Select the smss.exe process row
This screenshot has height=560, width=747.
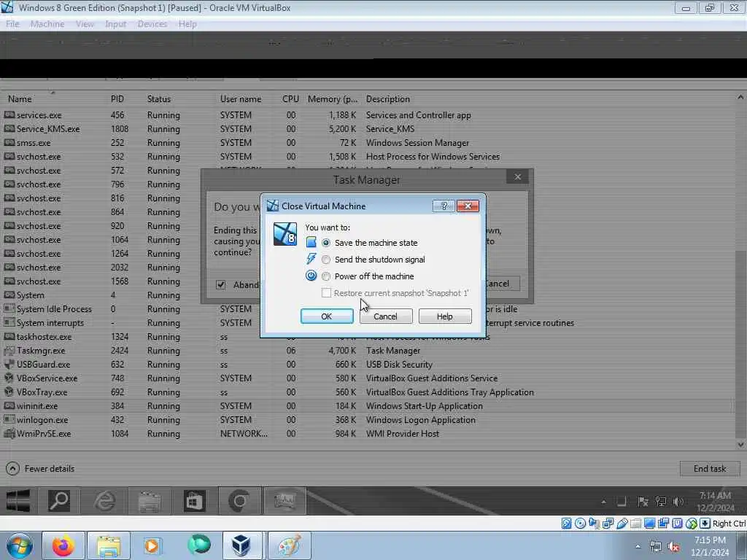click(367, 143)
